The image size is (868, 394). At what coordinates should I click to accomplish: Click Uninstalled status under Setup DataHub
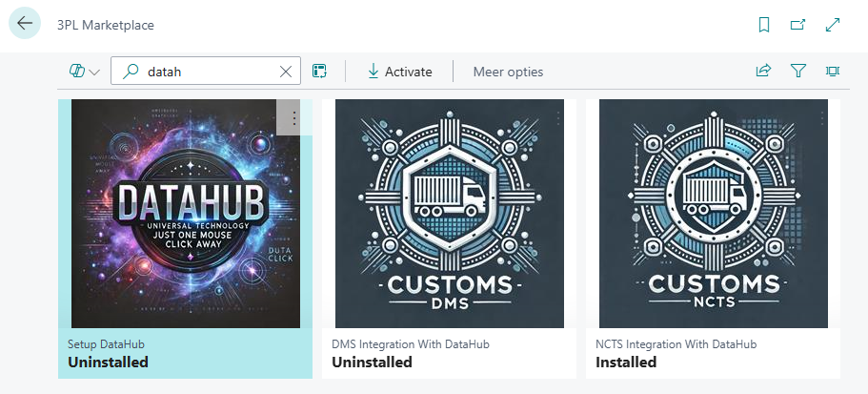108,363
